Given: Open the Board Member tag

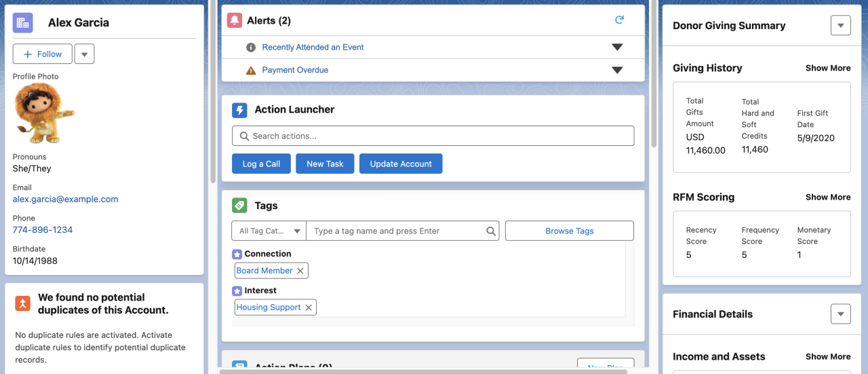Looking at the screenshot, I should pyautogui.click(x=264, y=270).
